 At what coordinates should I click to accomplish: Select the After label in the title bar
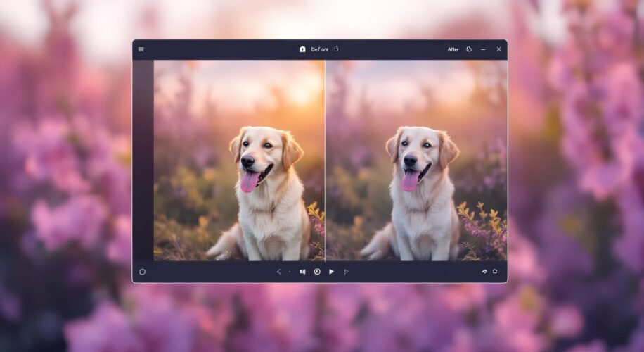click(x=453, y=49)
